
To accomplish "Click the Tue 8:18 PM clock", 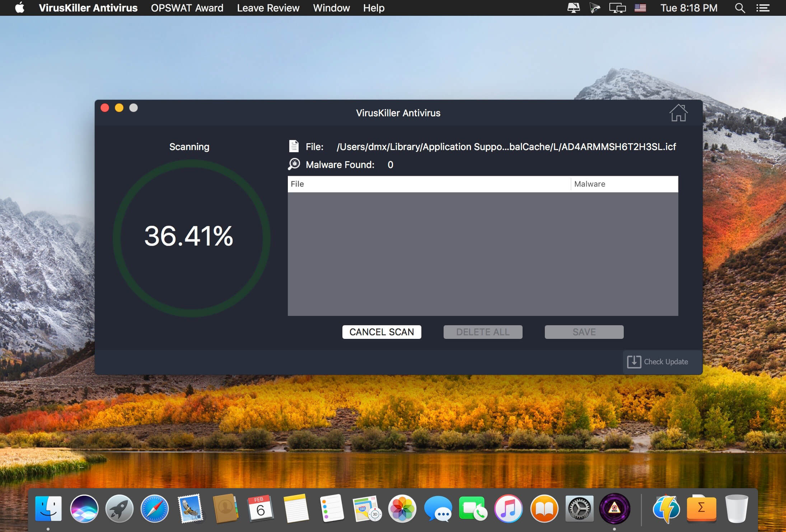I will click(x=689, y=8).
